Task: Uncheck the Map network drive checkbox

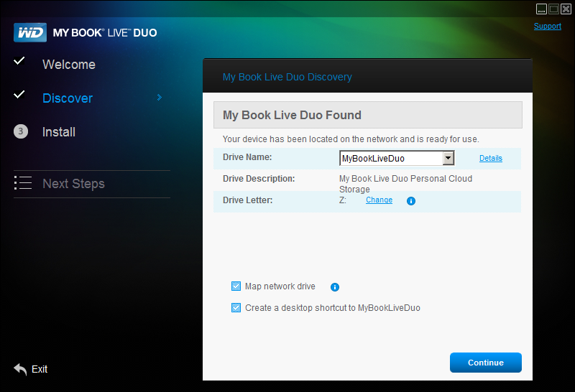Action: (x=236, y=286)
